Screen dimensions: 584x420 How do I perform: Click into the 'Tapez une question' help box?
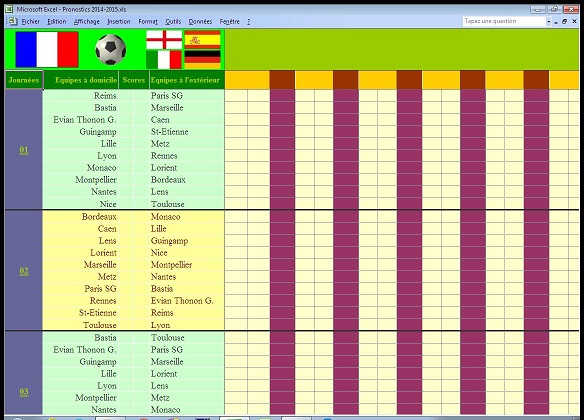pyautogui.click(x=504, y=21)
